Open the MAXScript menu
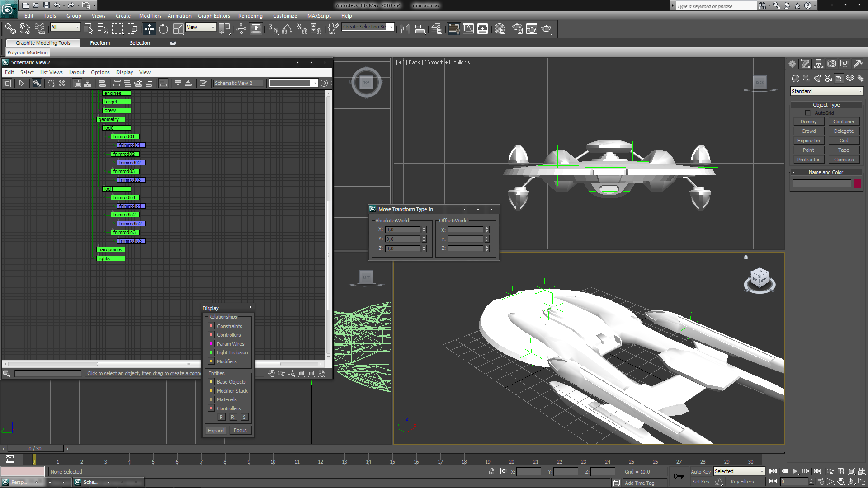Screen dimensions: 868x488 click(x=319, y=16)
